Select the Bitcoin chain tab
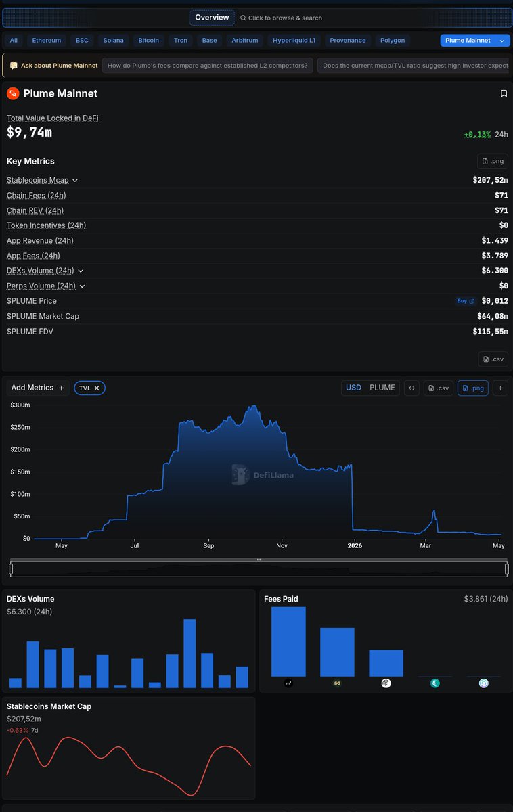Screen dimensions: 513x812 point(149,41)
